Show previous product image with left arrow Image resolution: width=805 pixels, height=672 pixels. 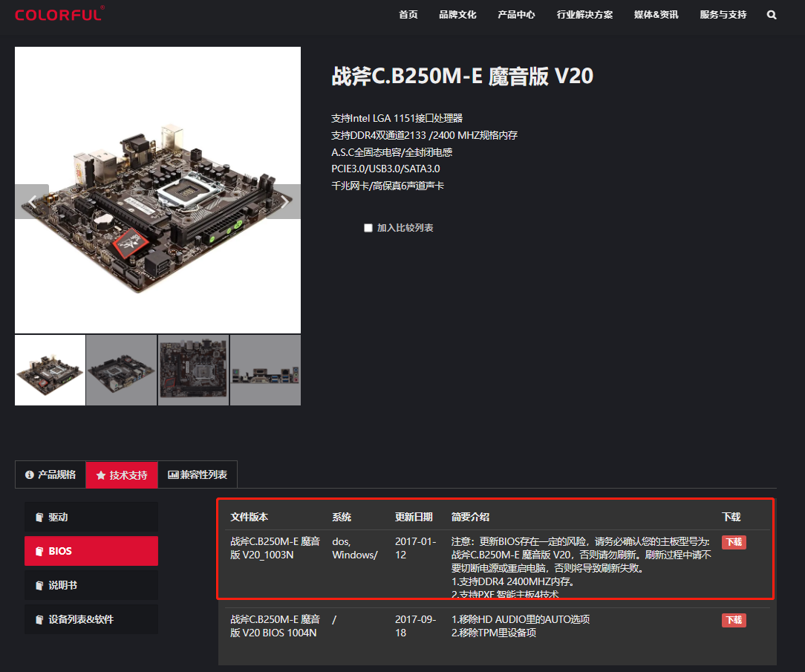click(x=32, y=202)
